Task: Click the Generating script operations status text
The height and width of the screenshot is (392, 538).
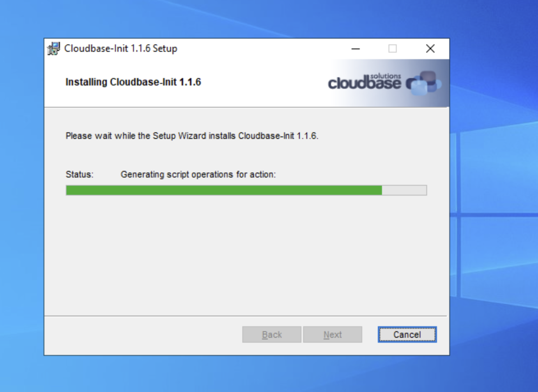Action: (198, 174)
